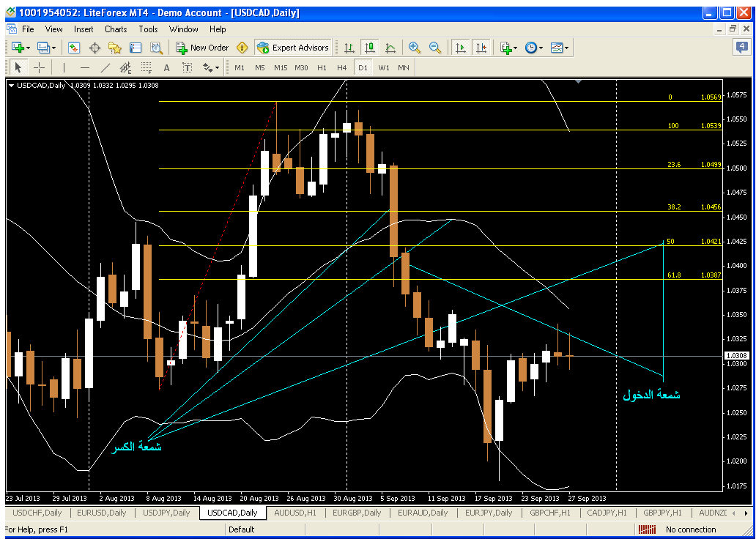Expand the Templates dropdown
Screen dimensions: 756x539
[x=560, y=48]
